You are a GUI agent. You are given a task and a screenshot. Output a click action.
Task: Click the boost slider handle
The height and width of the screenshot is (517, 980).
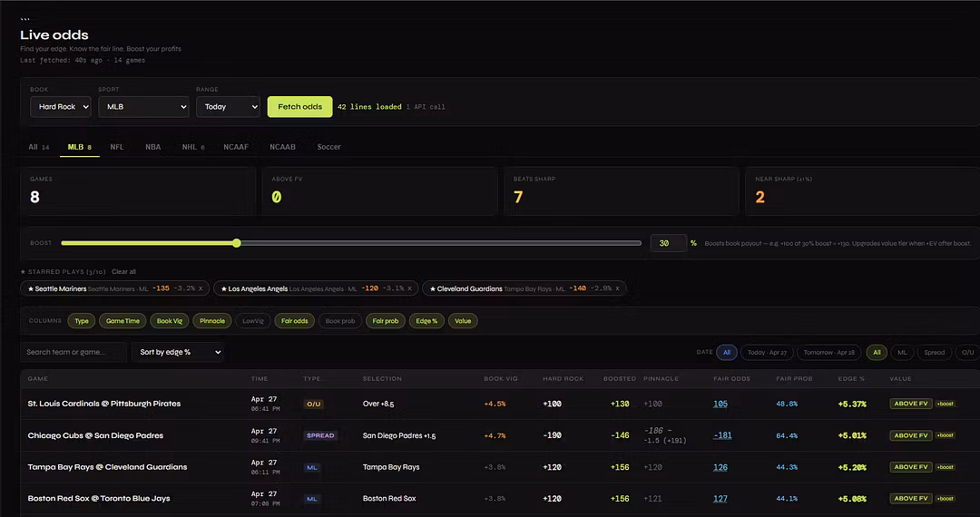tap(236, 243)
